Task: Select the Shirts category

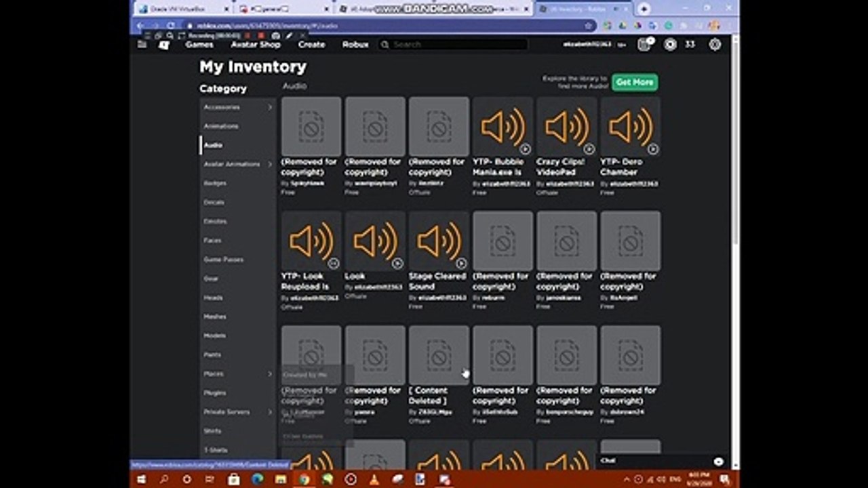Action: click(213, 430)
